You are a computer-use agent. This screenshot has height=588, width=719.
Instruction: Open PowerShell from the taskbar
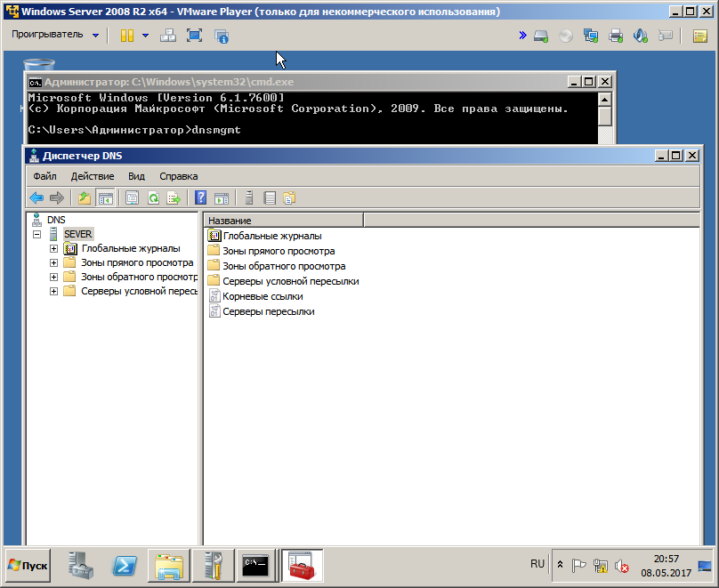tap(125, 565)
